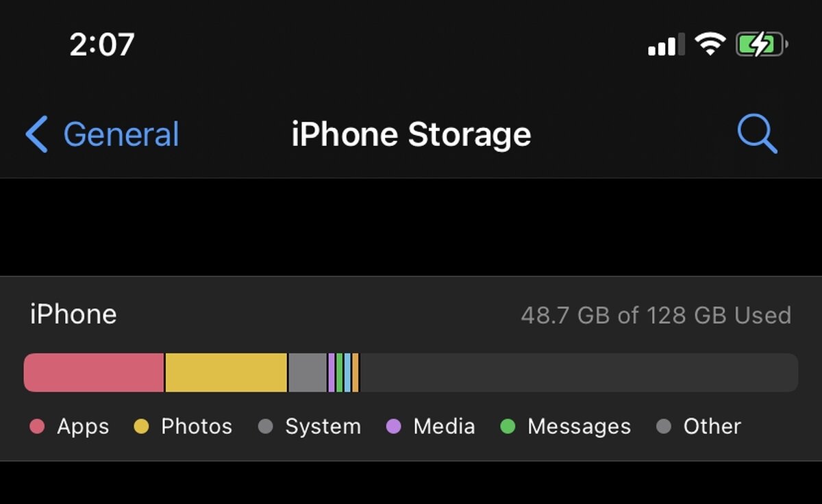Click the yellow Photos segment in storage bar
Screen dimensions: 822x504
click(x=226, y=373)
